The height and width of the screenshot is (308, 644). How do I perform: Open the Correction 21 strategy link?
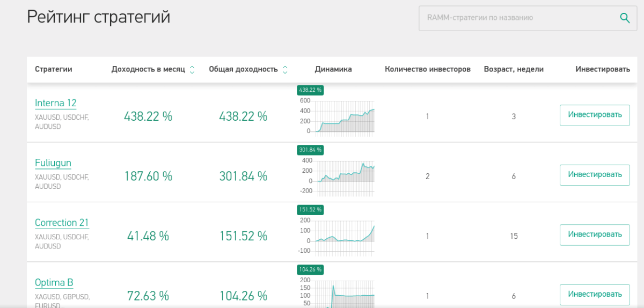pos(62,223)
